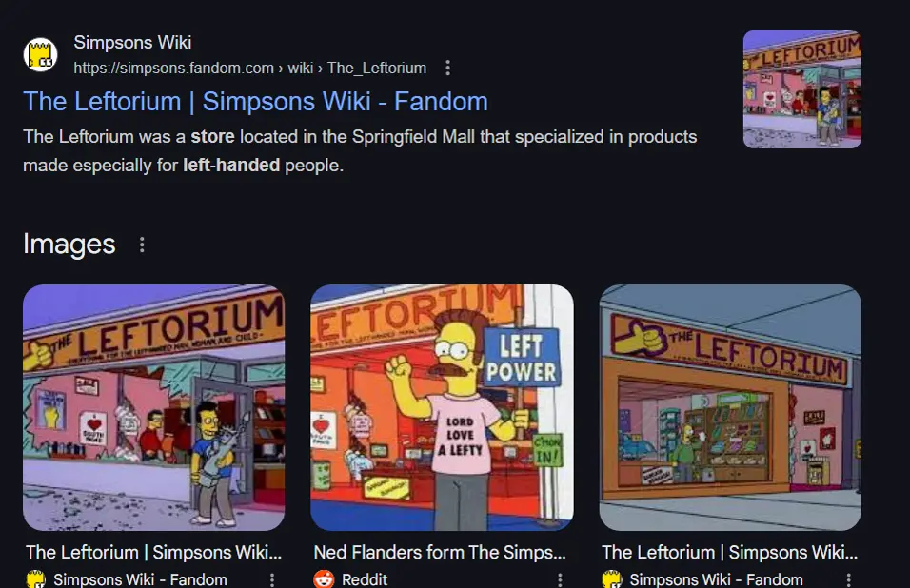Click the simpsons.fandom.com breadcrumb URL
The height and width of the screenshot is (588, 910).
pyautogui.click(x=250, y=68)
